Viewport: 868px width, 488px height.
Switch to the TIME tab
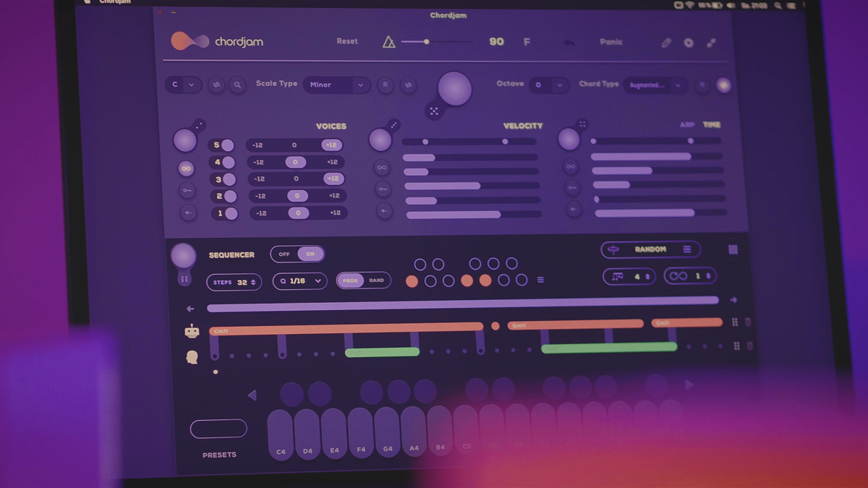tap(712, 125)
